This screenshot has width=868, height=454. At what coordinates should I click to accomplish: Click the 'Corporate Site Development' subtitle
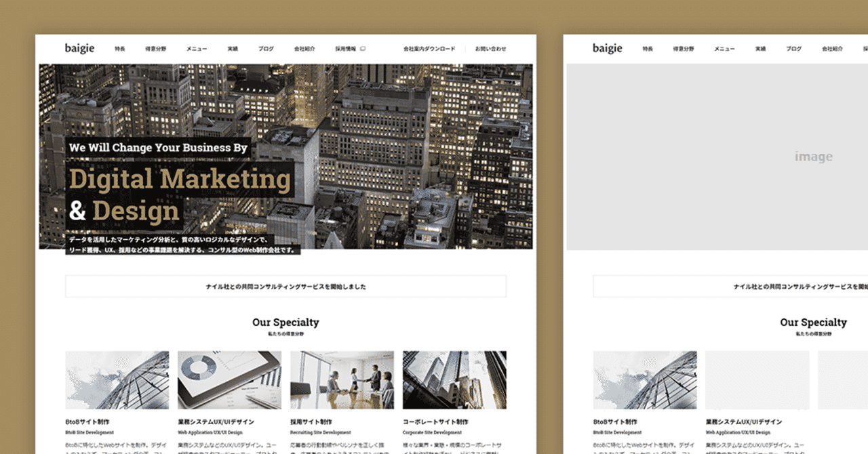[x=432, y=432]
